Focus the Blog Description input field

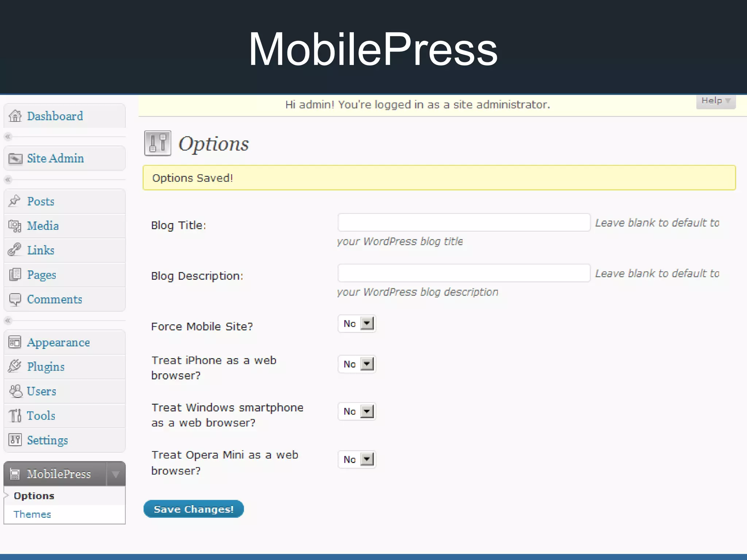[x=464, y=273]
